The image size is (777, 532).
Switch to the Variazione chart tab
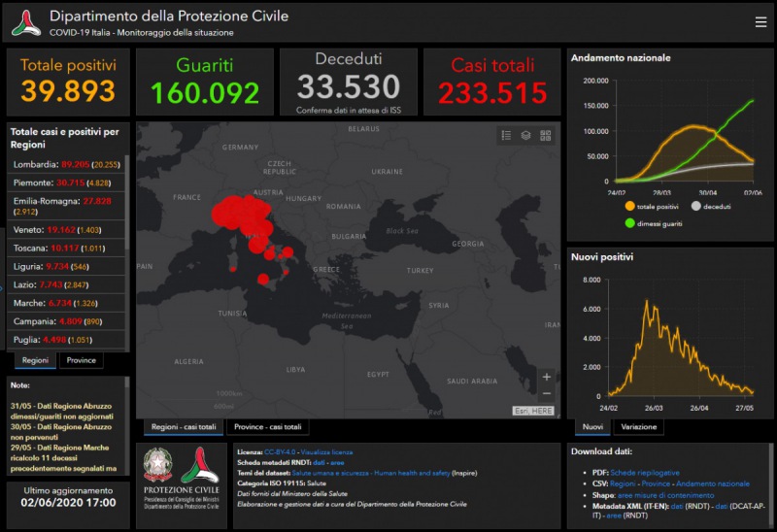(x=638, y=427)
